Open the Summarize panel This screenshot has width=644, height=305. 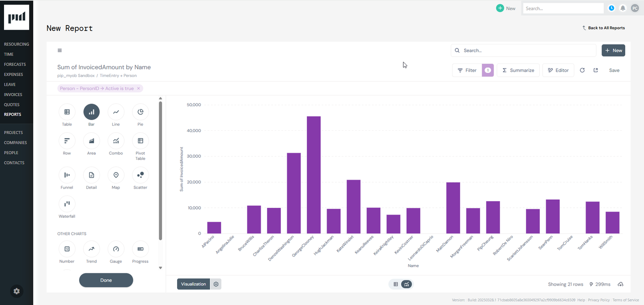[518, 70]
